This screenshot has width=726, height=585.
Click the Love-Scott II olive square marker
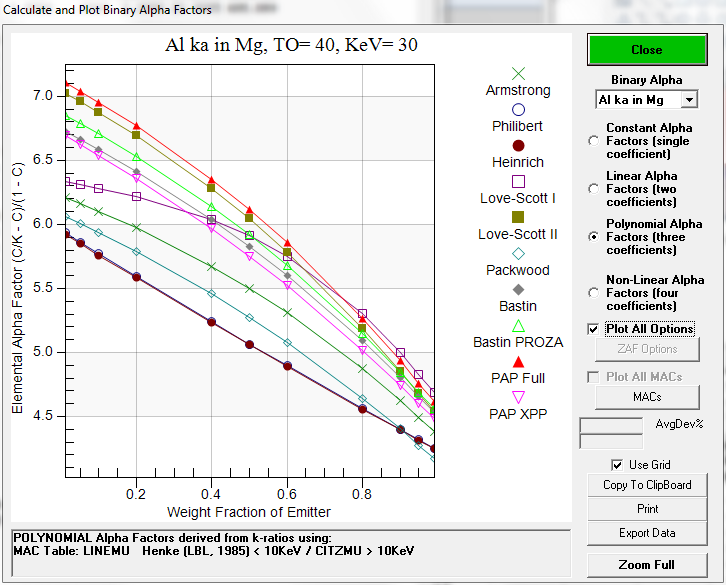[518, 217]
